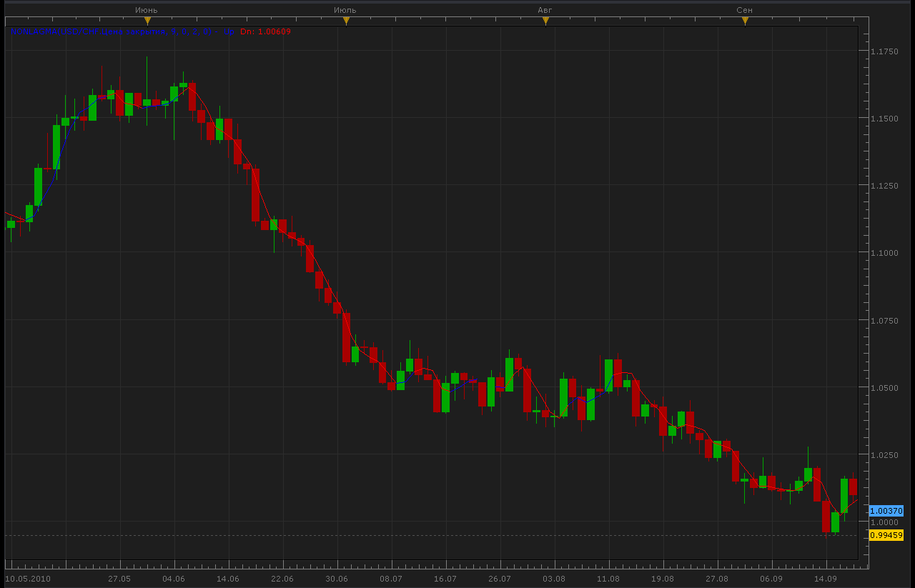This screenshot has height=588, width=915.
Task: Click the 03.08 date axis label
Action: pos(554,579)
